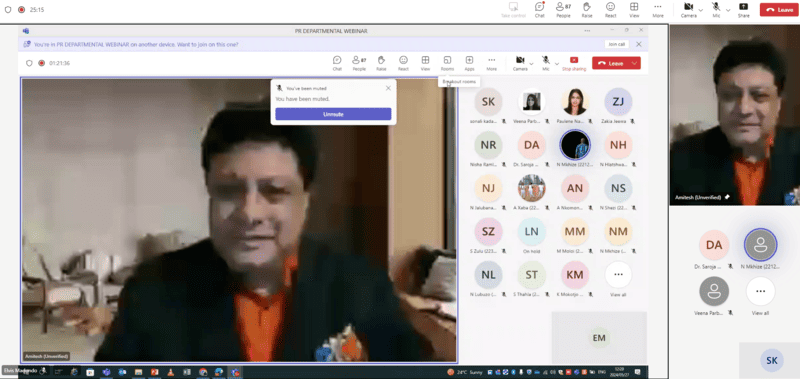Image resolution: width=800 pixels, height=379 pixels.
Task: Open the View layout menu in the inner toolbar
Action: pos(425,63)
